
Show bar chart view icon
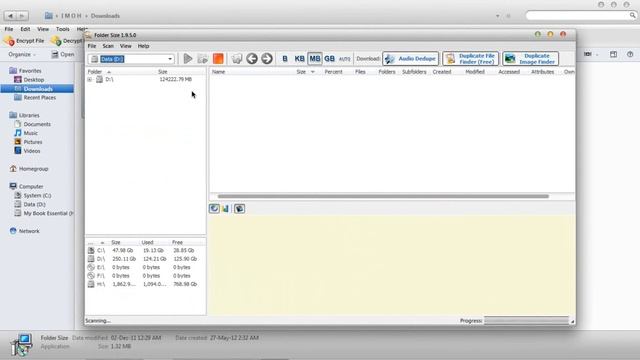[x=225, y=209]
